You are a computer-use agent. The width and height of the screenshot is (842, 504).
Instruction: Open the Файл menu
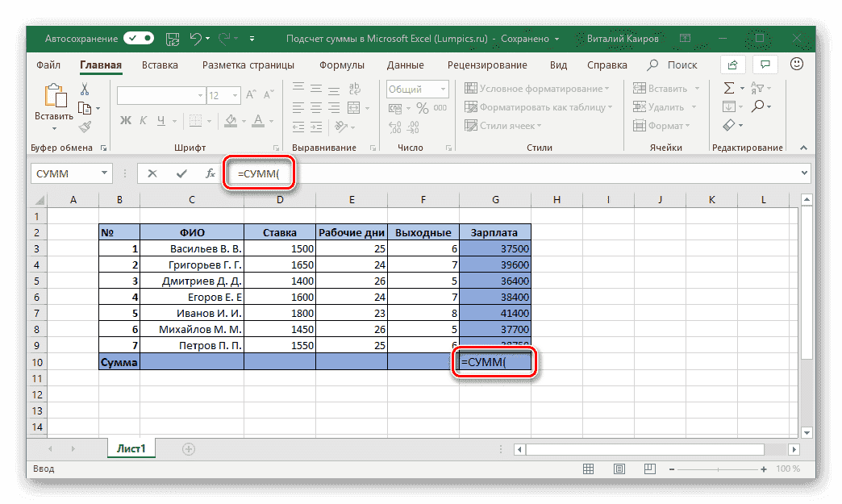point(48,65)
